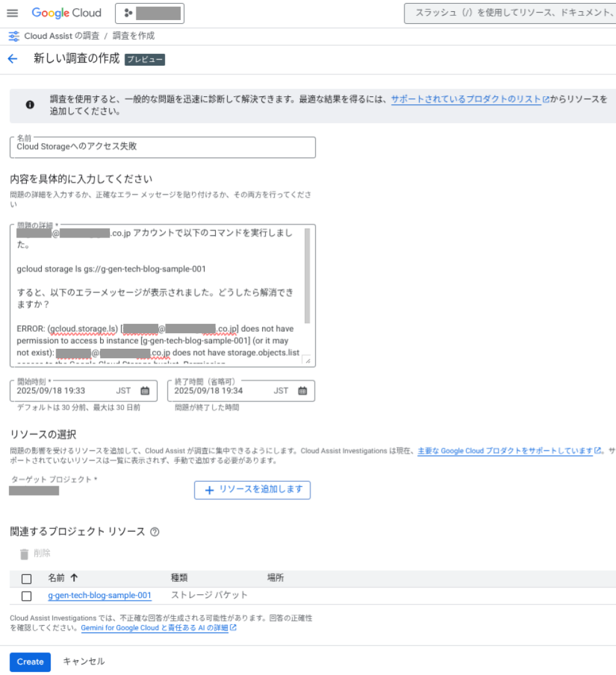The width and height of the screenshot is (616, 675).
Task: Open the calendar picker for 開始時刻
Action: coord(145,391)
